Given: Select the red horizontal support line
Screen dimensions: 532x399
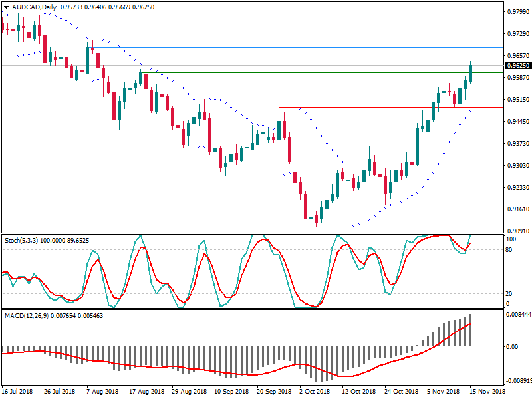Looking at the screenshot, I should click(x=391, y=108).
